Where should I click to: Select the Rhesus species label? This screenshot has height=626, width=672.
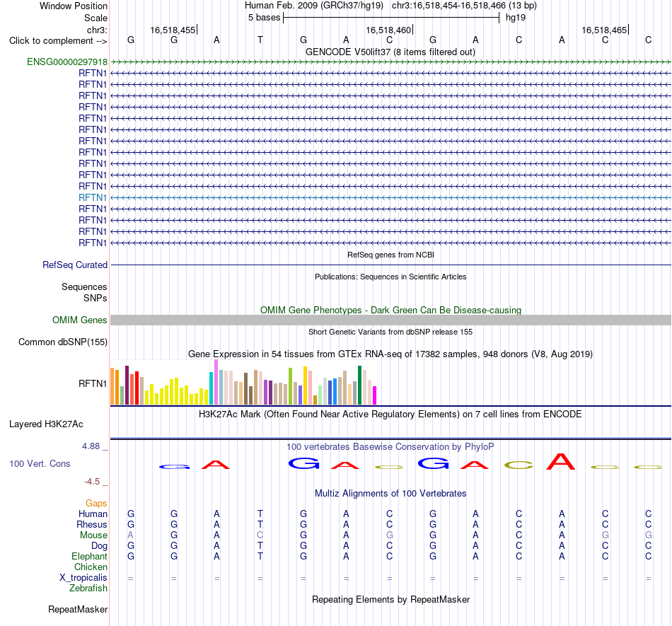92,524
